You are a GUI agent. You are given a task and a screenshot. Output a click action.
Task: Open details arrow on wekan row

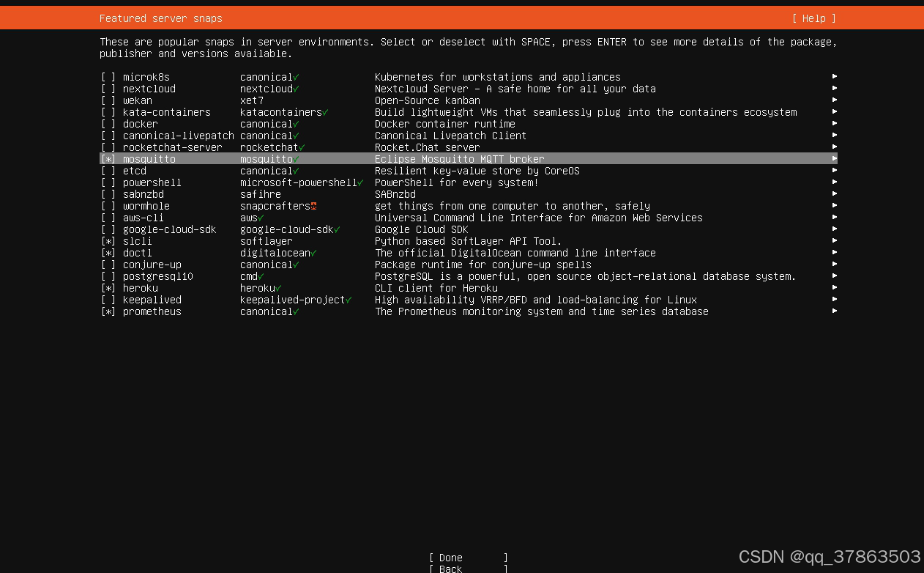835,100
